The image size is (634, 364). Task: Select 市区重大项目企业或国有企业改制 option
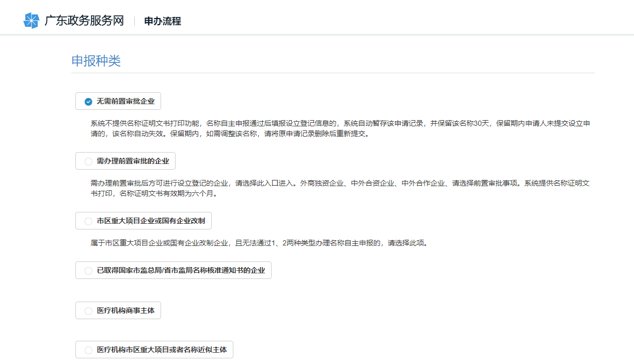pos(143,221)
